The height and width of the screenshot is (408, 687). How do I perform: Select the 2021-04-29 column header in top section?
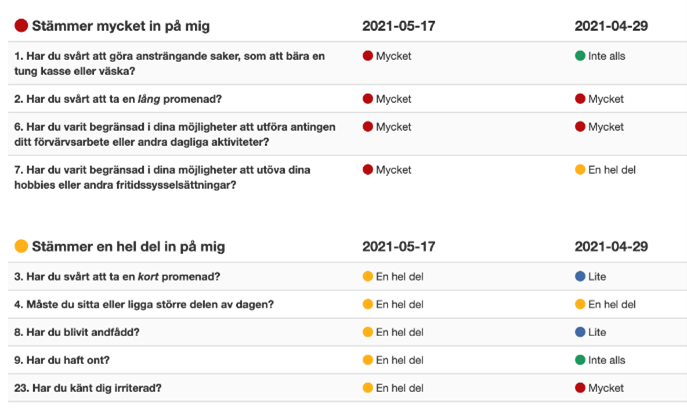coord(611,25)
